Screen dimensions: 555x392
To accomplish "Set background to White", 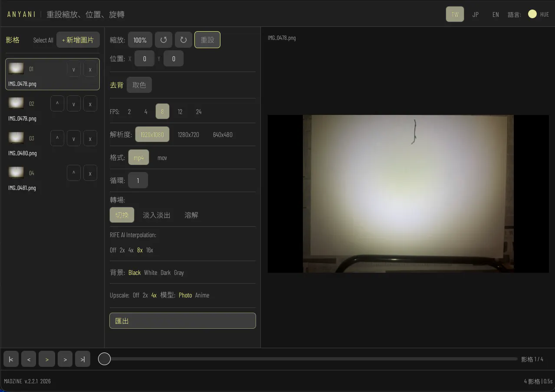I will click(x=151, y=272).
